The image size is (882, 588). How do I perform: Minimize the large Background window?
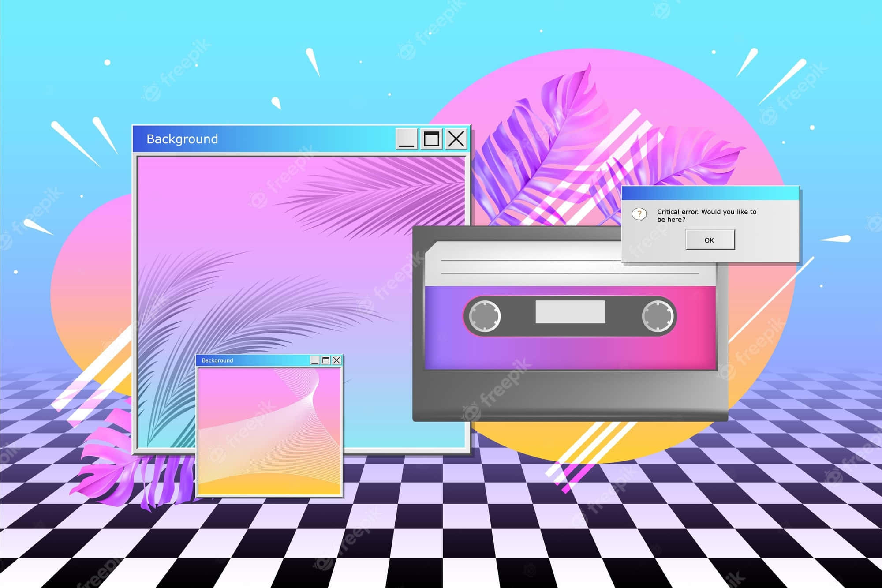tap(406, 139)
